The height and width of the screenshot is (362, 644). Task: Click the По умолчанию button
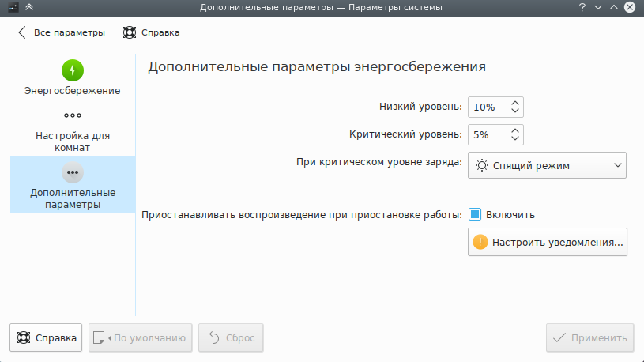point(141,338)
